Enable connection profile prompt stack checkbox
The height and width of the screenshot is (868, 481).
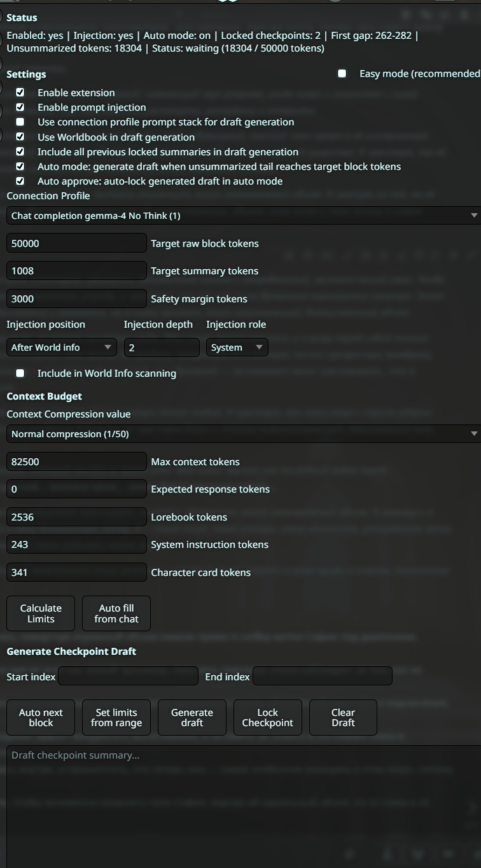pos(20,122)
